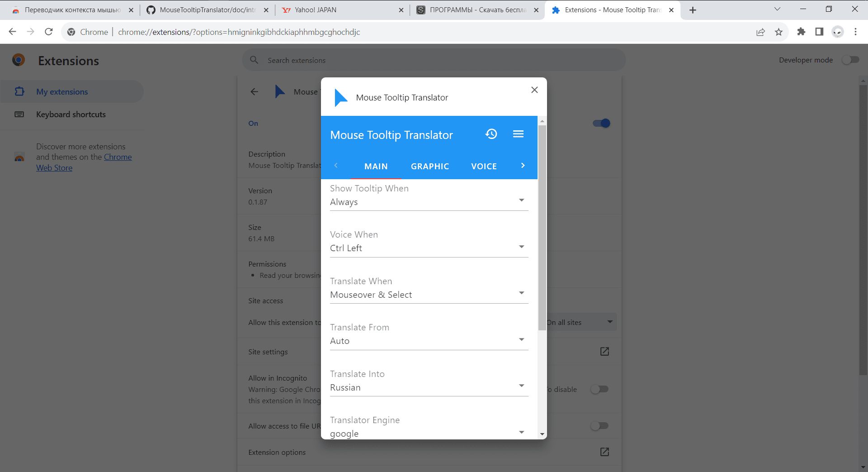Click the Search extensions field
This screenshot has width=868, height=472.
434,60
